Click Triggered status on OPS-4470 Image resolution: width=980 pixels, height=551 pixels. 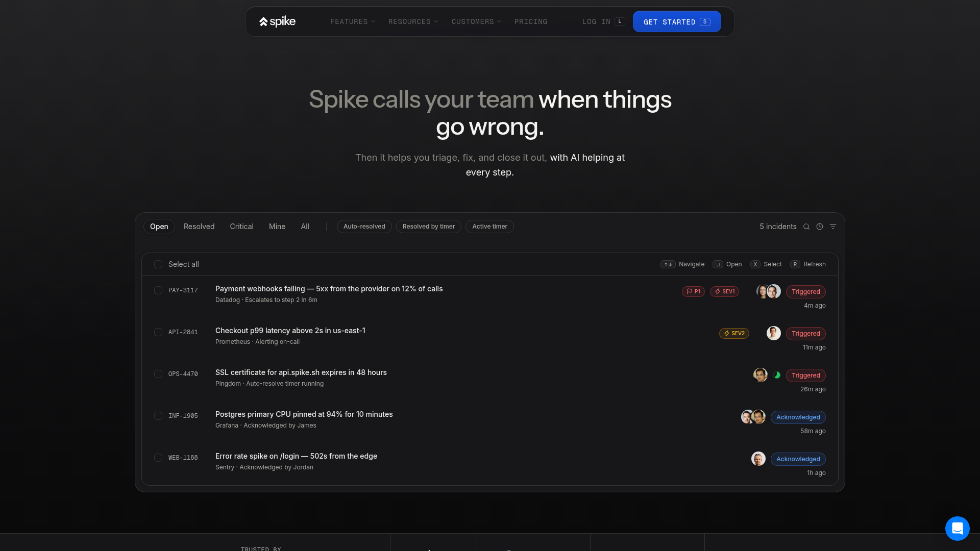pyautogui.click(x=806, y=375)
